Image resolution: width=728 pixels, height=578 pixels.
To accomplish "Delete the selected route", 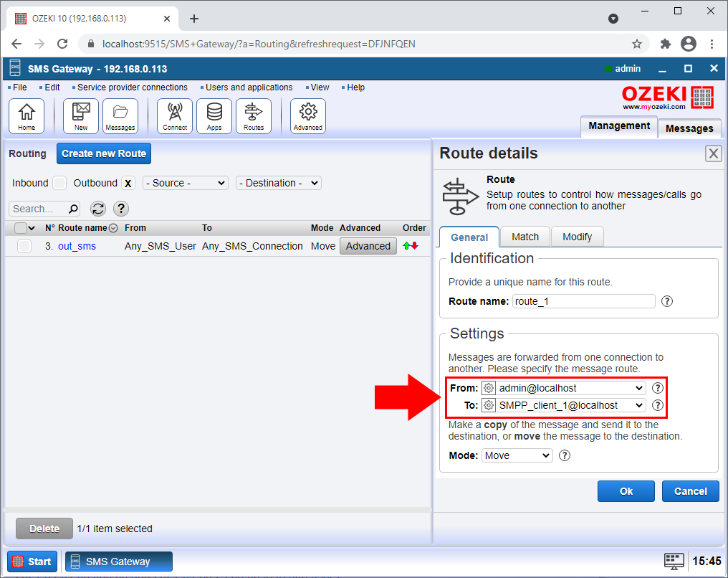I will pos(44,529).
